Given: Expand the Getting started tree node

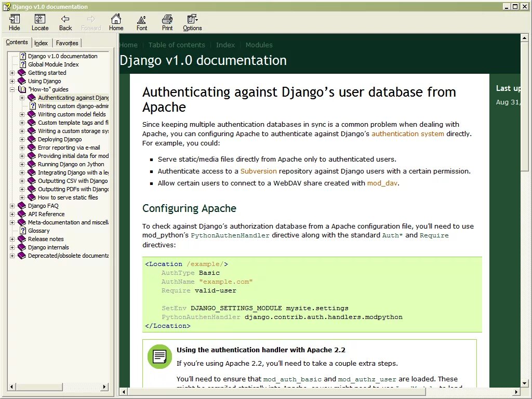Looking at the screenshot, I should click(x=12, y=73).
